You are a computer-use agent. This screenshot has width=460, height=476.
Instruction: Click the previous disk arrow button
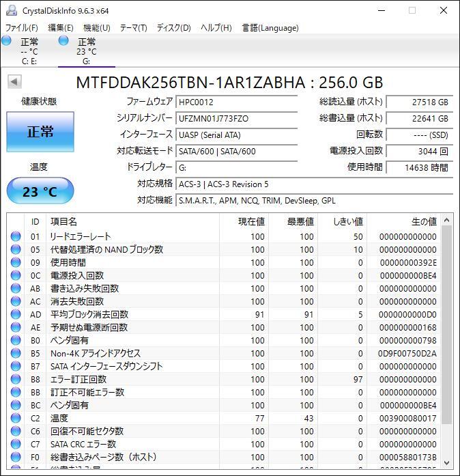14,81
